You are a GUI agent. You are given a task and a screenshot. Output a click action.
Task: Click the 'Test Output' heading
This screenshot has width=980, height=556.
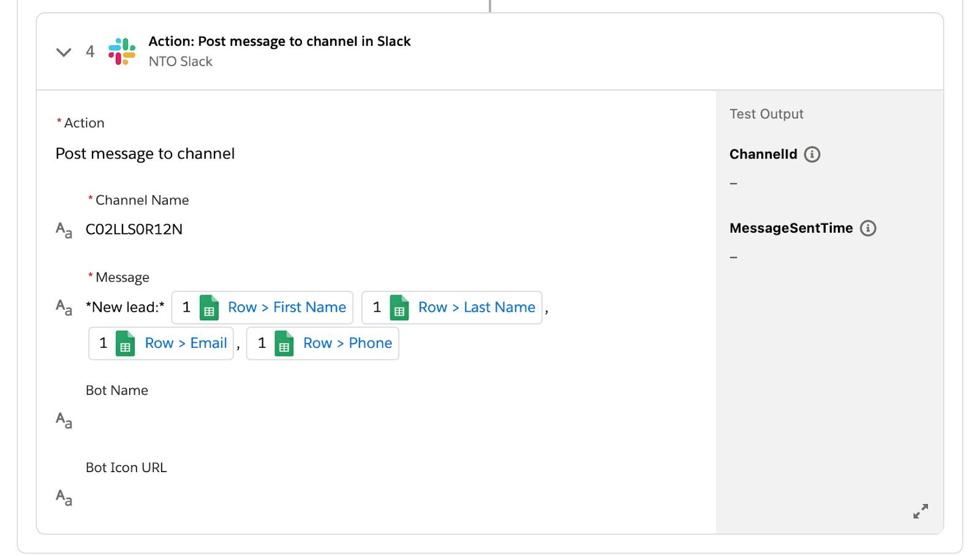[x=766, y=114]
